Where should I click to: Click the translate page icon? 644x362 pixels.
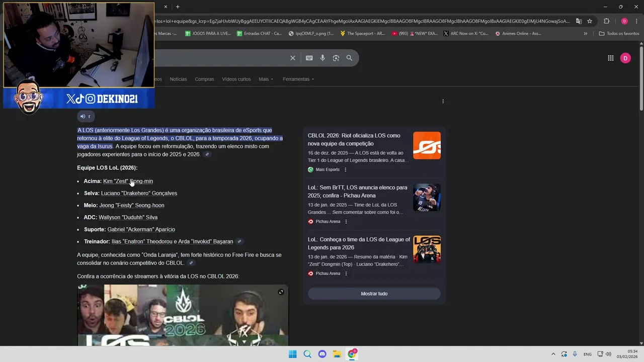coord(579,21)
